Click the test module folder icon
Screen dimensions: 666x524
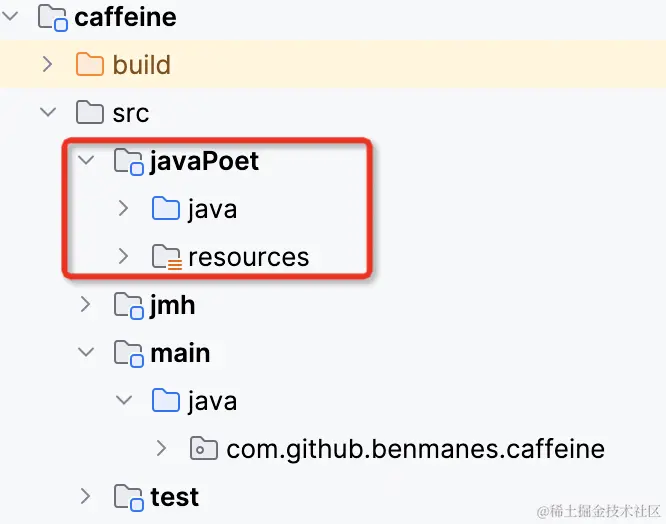coord(129,497)
